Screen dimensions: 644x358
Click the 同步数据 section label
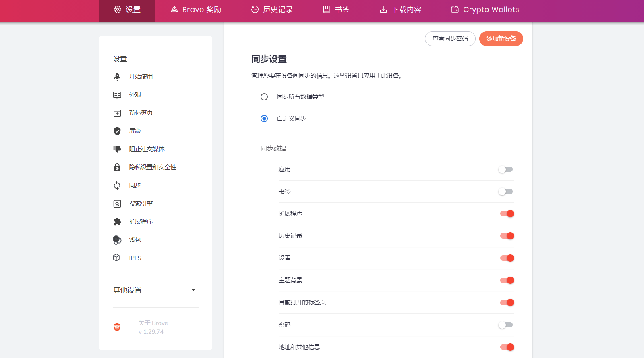pyautogui.click(x=273, y=148)
